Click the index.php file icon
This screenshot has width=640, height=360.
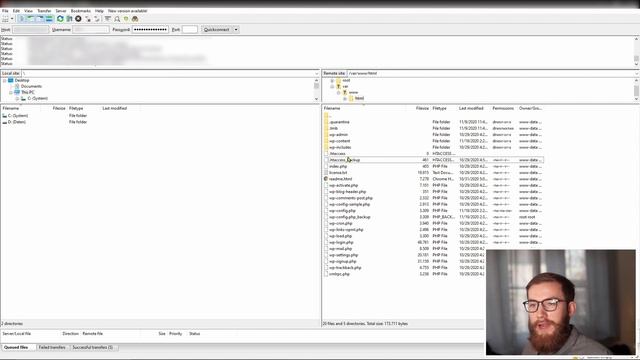point(326,166)
